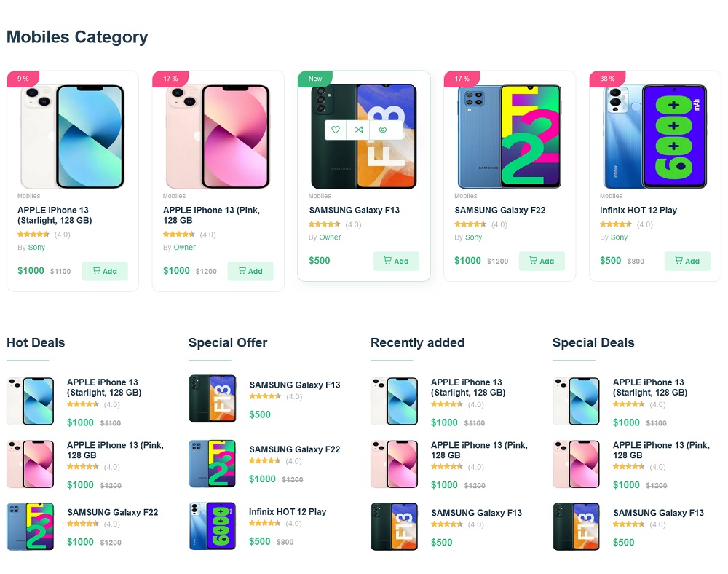
Task: Visit the Sony link on Galaxy F22 card
Action: tap(473, 237)
